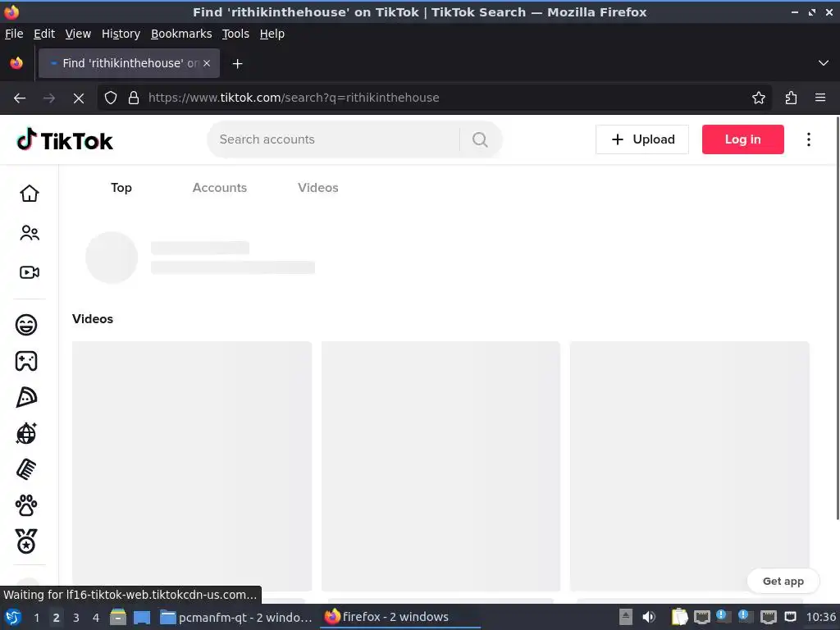Switch to the Videos results tab
Screen dimensions: 840x630
tap(318, 188)
